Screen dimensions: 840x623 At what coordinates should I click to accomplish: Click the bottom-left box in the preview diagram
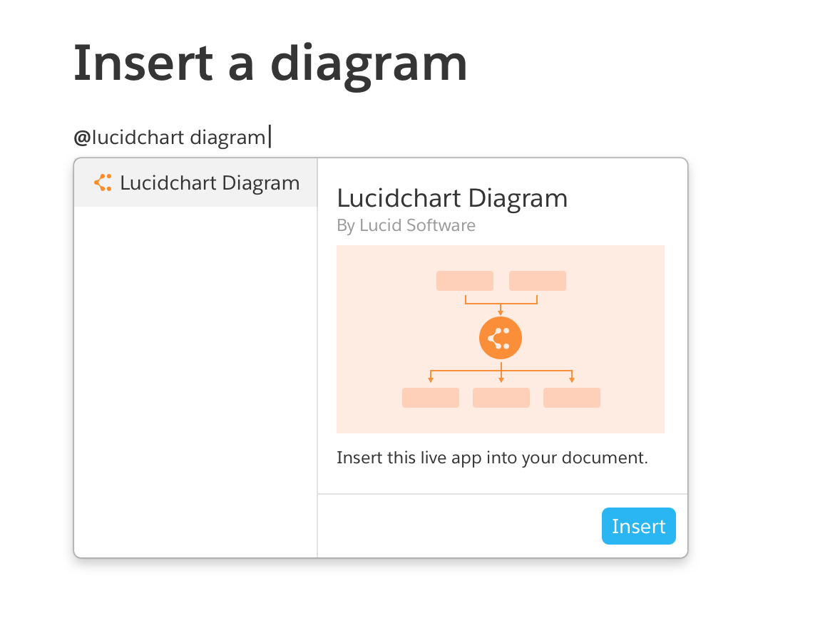point(431,398)
